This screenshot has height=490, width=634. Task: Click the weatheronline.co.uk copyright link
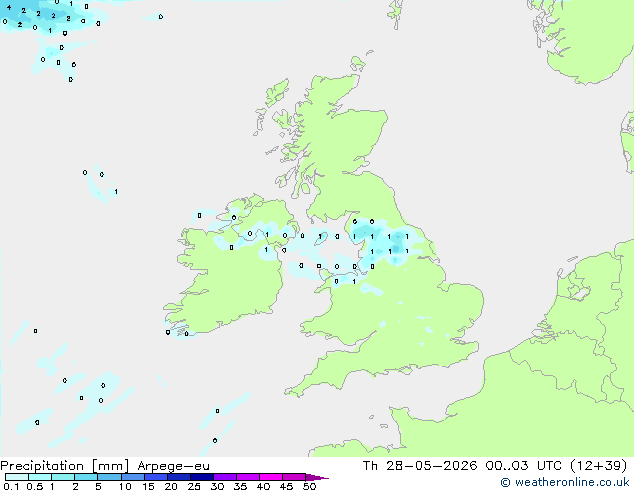pyautogui.click(x=565, y=482)
